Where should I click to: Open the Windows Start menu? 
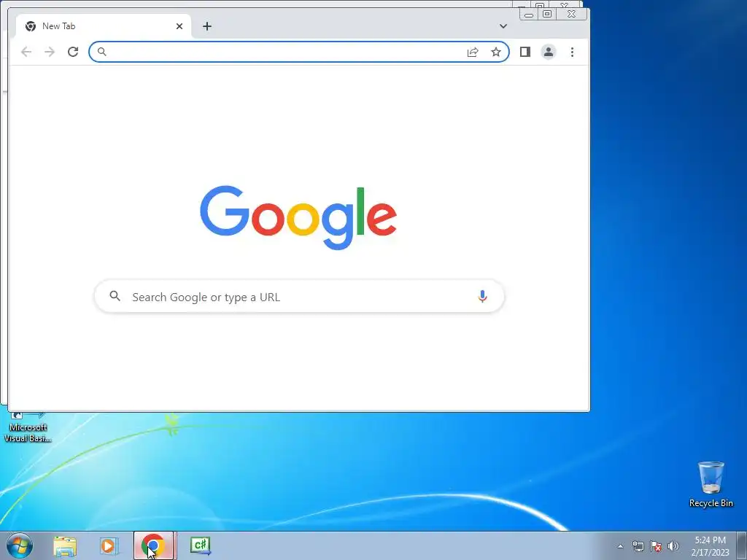click(20, 545)
